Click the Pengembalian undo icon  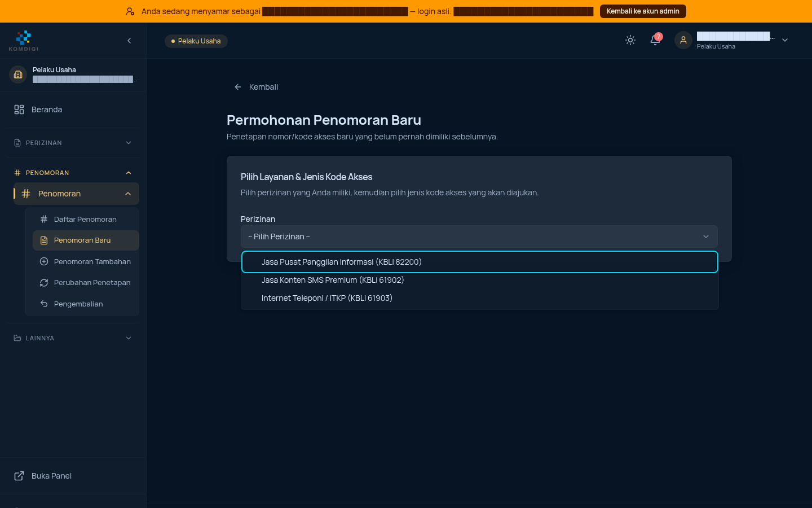tap(44, 304)
